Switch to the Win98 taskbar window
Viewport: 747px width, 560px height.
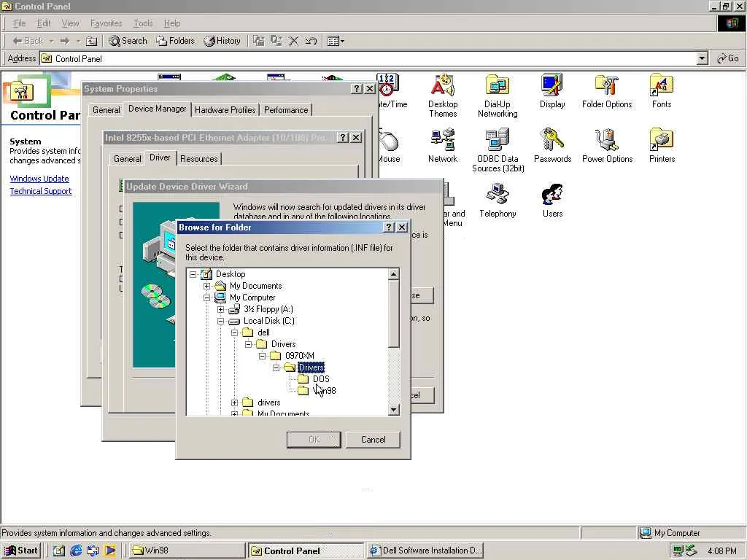186,551
